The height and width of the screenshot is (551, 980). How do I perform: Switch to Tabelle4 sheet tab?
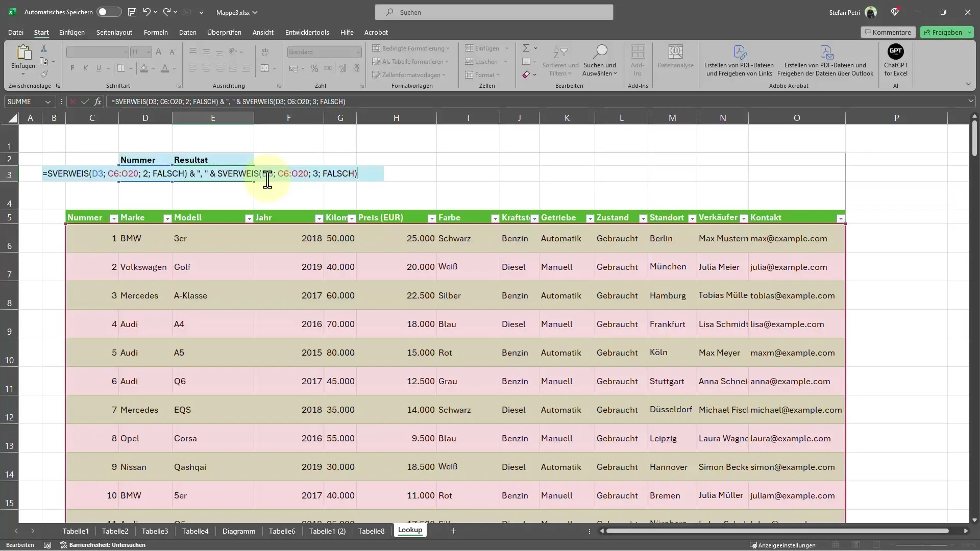point(195,530)
